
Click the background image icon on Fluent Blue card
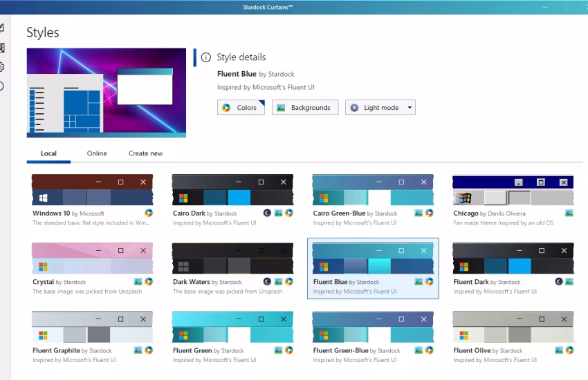click(419, 281)
